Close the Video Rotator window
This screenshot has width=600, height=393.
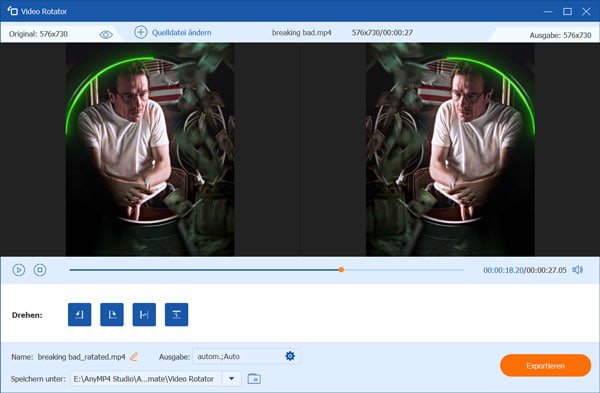click(586, 11)
